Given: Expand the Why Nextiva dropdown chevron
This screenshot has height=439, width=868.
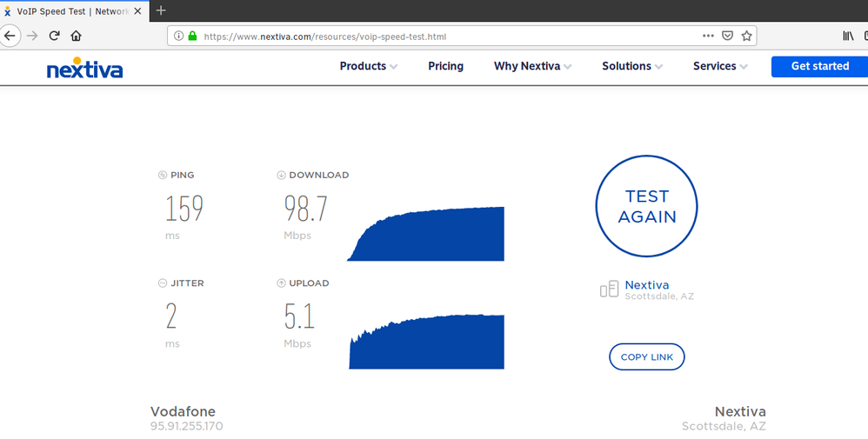Looking at the screenshot, I should (x=567, y=66).
